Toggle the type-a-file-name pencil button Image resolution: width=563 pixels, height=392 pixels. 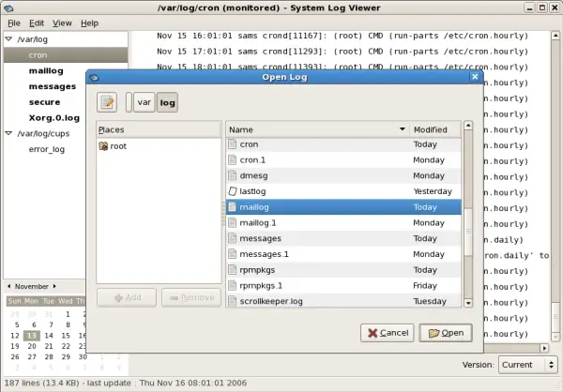coord(107,101)
